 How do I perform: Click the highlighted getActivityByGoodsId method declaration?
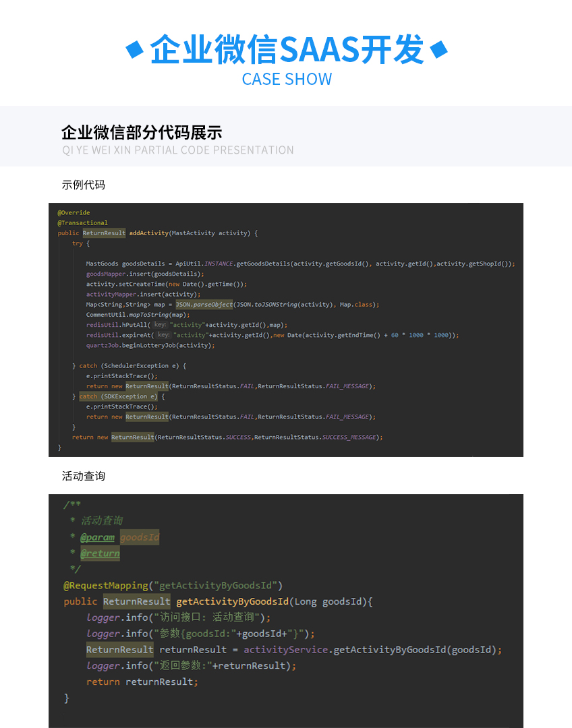click(x=232, y=601)
